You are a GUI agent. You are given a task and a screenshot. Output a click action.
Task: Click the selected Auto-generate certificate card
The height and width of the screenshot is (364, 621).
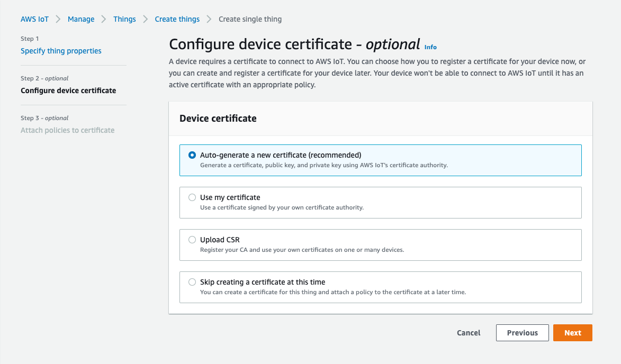pos(380,160)
